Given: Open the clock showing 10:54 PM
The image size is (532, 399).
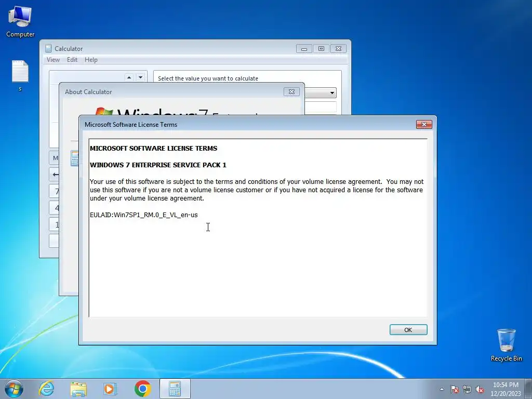Looking at the screenshot, I should (506, 389).
